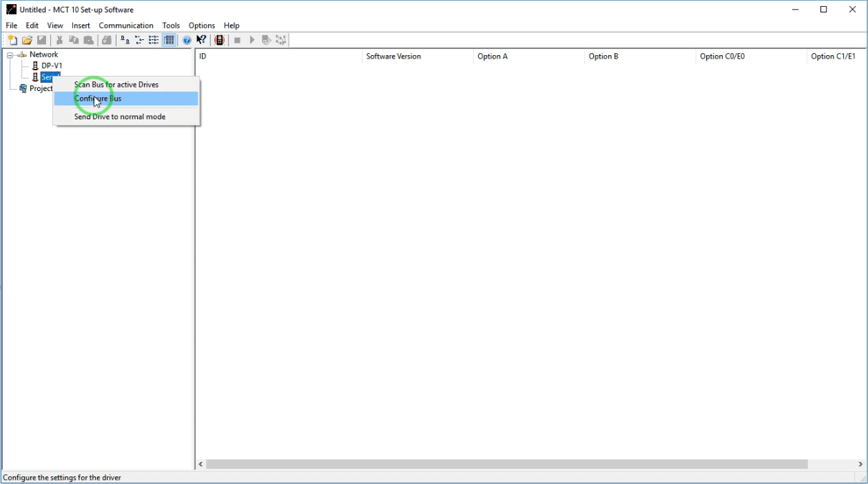Toggle the details grid view icon
This screenshot has height=484, width=868.
point(169,41)
